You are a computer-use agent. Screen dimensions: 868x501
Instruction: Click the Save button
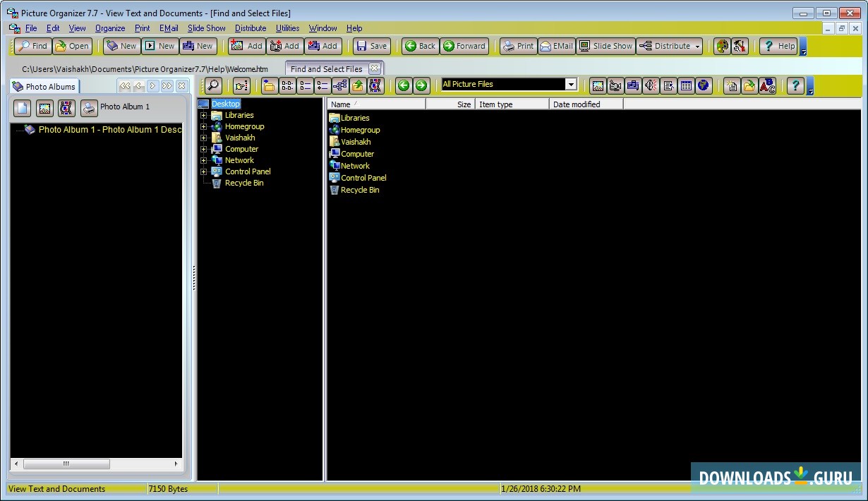pos(371,46)
